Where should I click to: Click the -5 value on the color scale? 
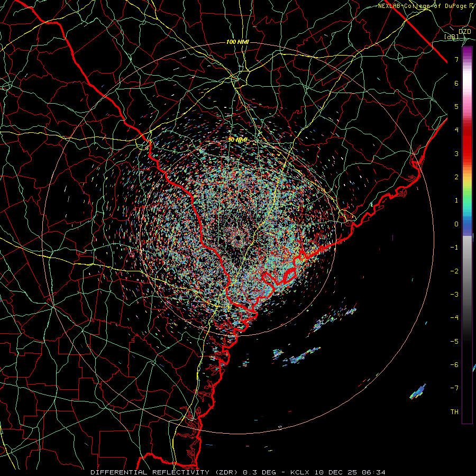tap(454, 342)
